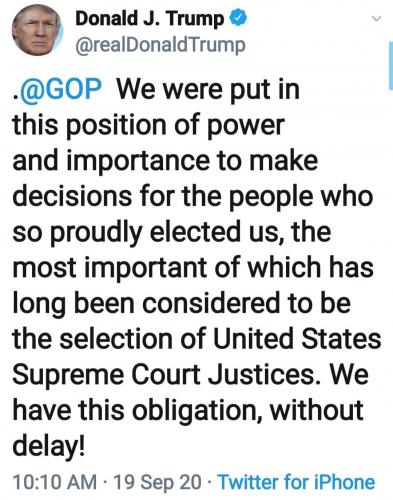Click the words 'long been considered to be'
The image size is (393, 500).
(x=182, y=304)
